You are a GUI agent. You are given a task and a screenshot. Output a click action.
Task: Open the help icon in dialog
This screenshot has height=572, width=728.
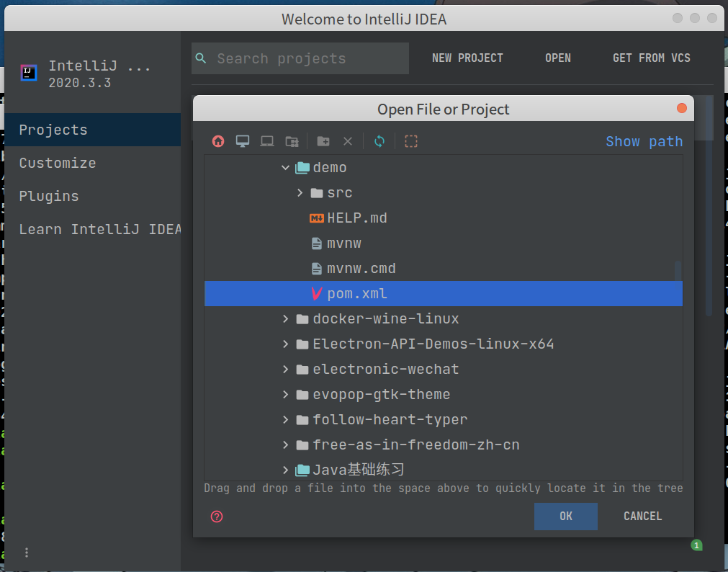(x=217, y=517)
